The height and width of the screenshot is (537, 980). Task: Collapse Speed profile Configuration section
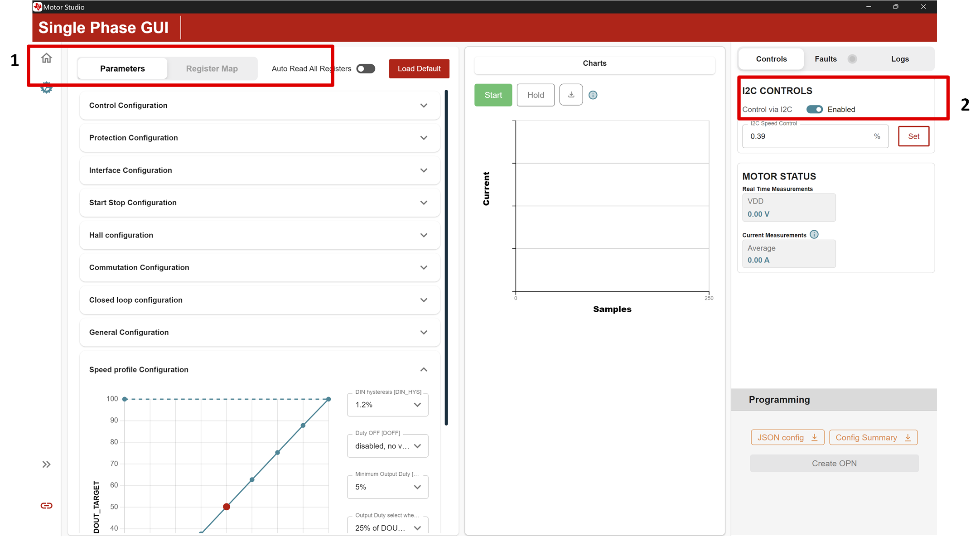[x=423, y=369]
